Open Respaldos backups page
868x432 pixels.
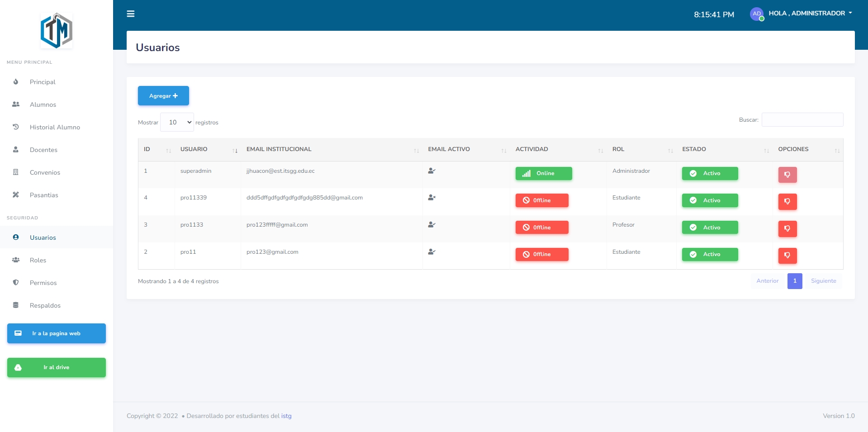tap(57, 305)
